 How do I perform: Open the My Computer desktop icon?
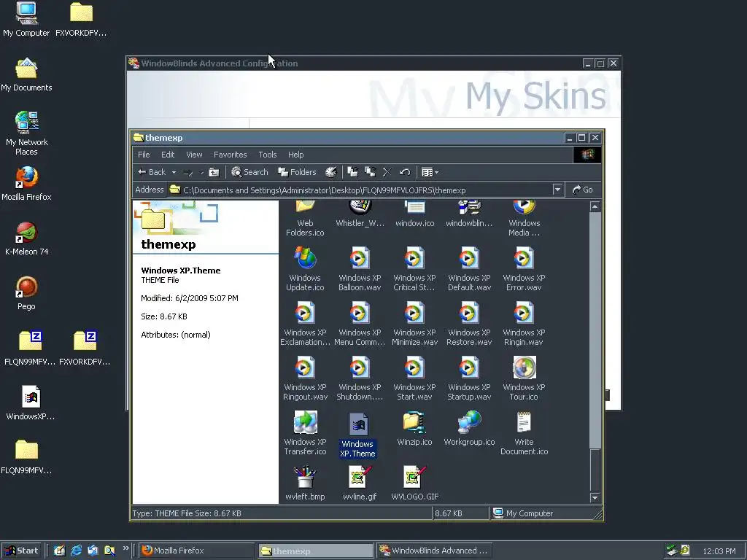tap(26, 20)
